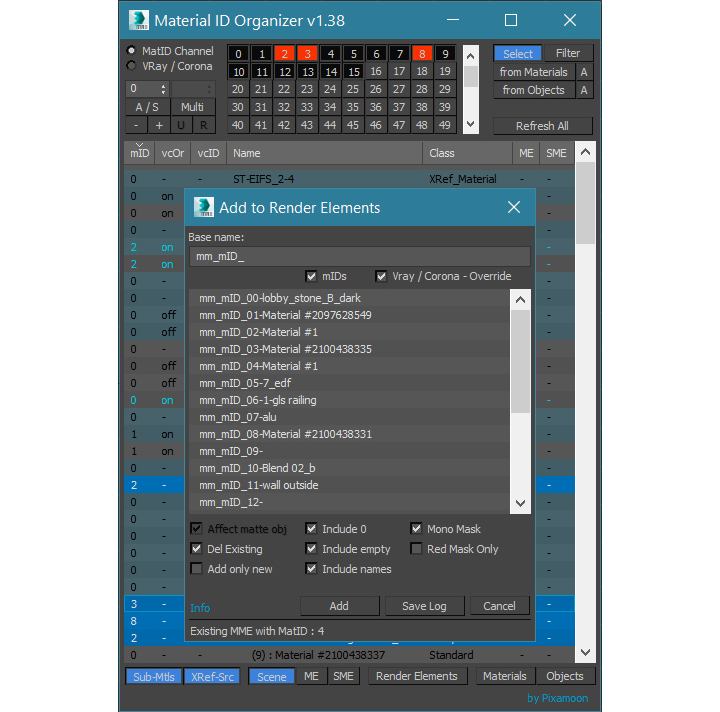
Task: Select mm_mID_11-wall outside list item
Action: [x=349, y=485]
